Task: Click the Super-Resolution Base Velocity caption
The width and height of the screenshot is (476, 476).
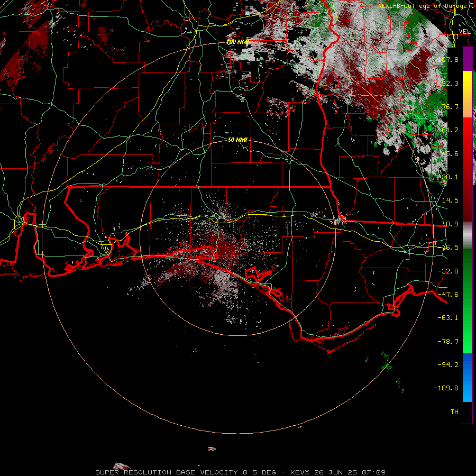Action: pos(241,472)
